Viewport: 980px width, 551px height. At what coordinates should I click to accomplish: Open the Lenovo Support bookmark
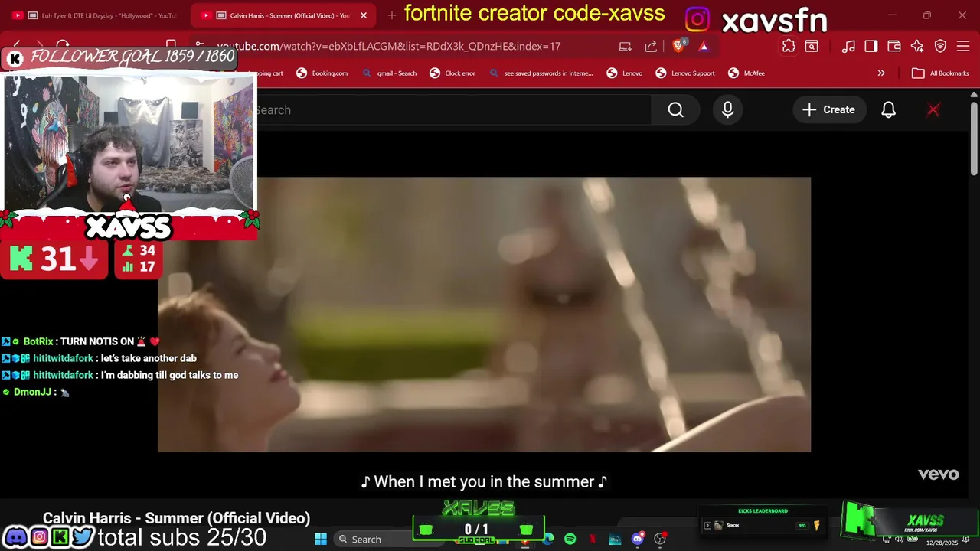pyautogui.click(x=685, y=73)
